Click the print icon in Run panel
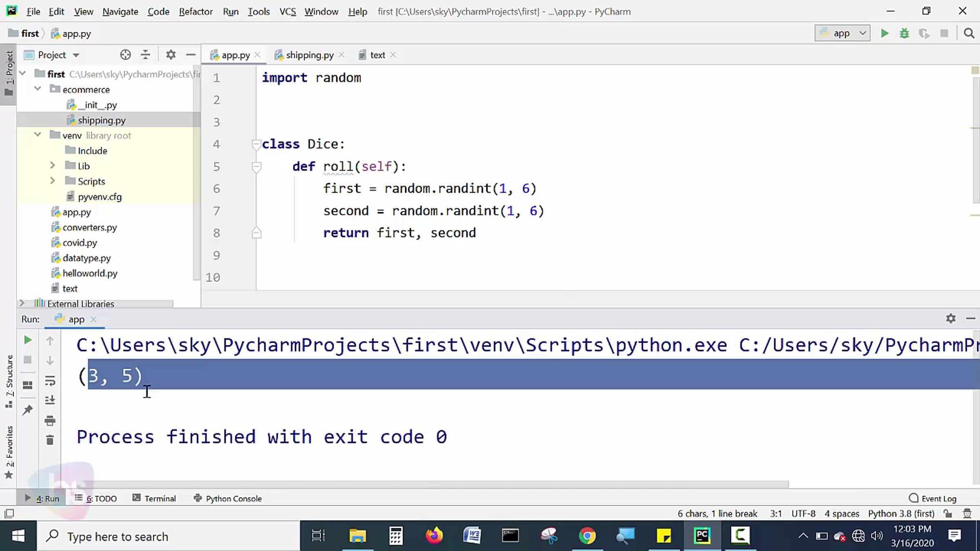Image resolution: width=980 pixels, height=551 pixels. [x=50, y=420]
